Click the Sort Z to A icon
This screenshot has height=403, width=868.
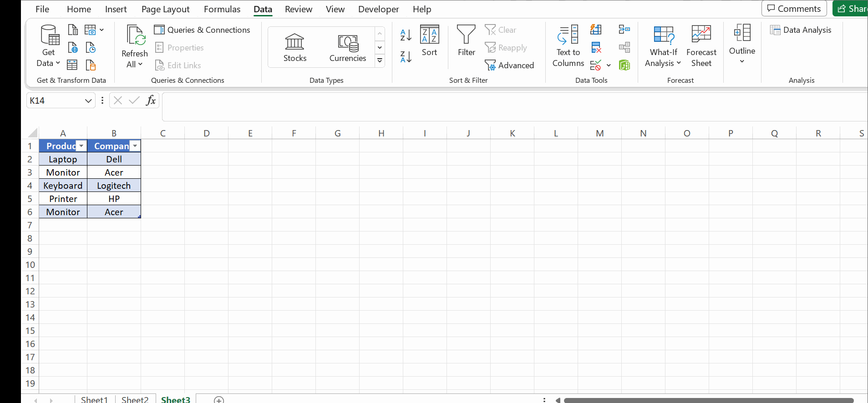pyautogui.click(x=406, y=57)
